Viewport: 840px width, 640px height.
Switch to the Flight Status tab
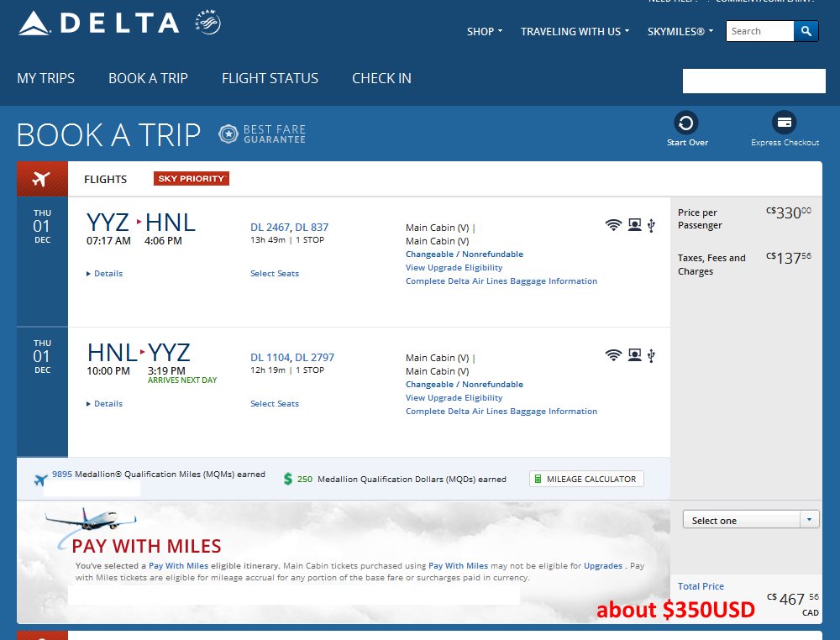(x=270, y=78)
